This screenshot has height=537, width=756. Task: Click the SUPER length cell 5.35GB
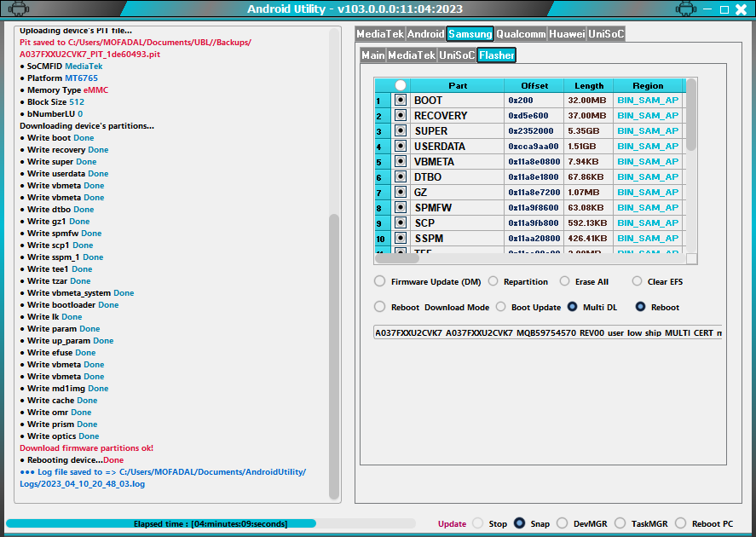pyautogui.click(x=588, y=131)
